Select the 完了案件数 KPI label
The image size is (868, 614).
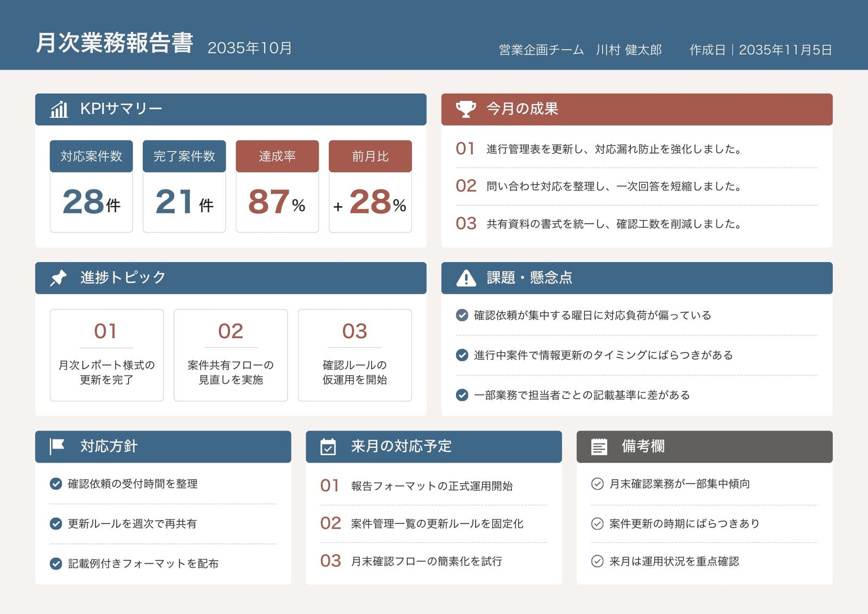pyautogui.click(x=184, y=156)
